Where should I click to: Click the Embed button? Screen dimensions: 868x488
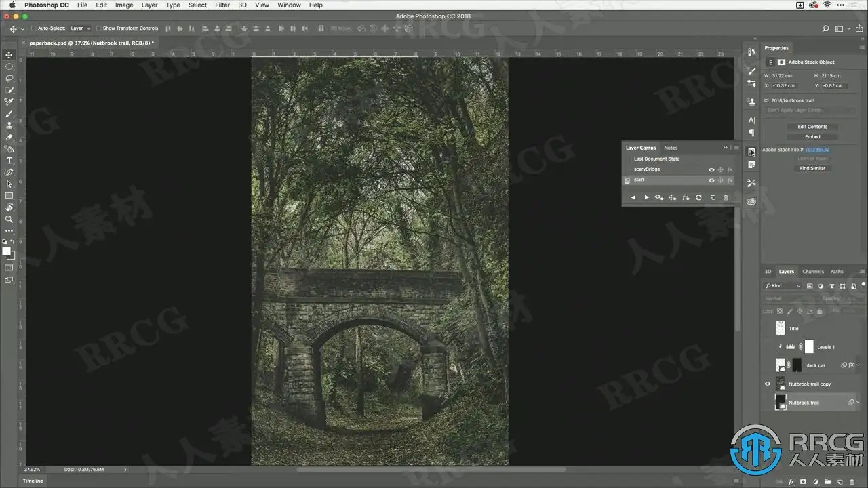click(x=812, y=137)
